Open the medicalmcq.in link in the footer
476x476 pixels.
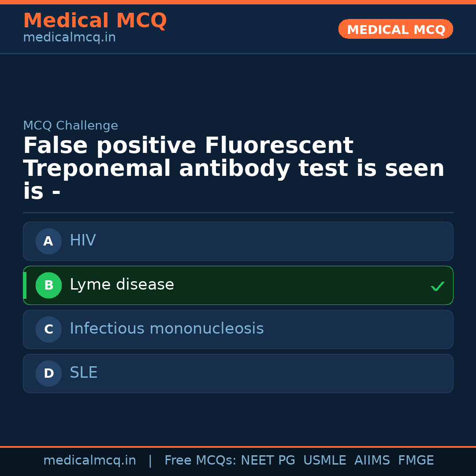89,461
